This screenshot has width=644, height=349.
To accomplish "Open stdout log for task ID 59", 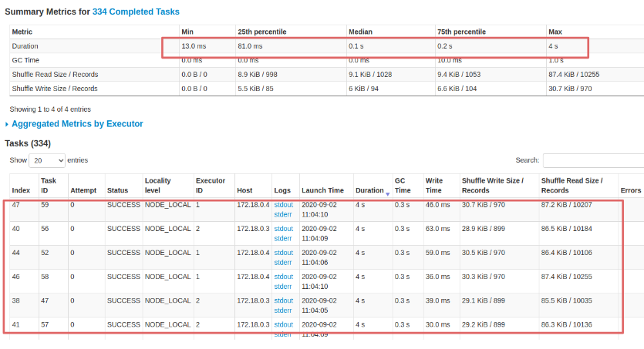I will point(283,205).
